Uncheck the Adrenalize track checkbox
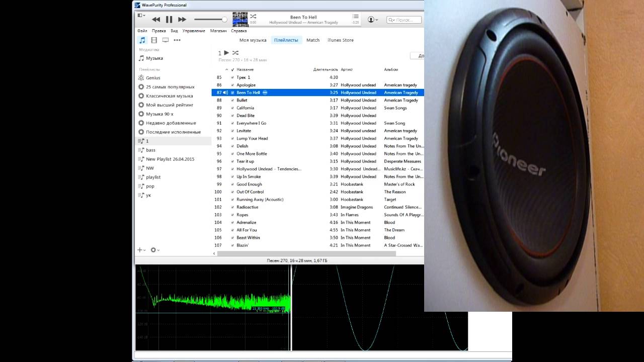This screenshot has width=644, height=362. (x=232, y=223)
